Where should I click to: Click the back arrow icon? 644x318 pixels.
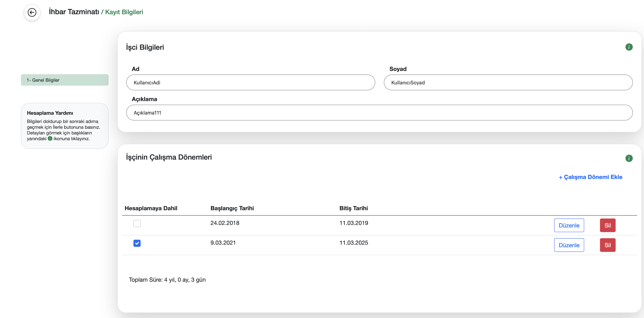point(32,12)
